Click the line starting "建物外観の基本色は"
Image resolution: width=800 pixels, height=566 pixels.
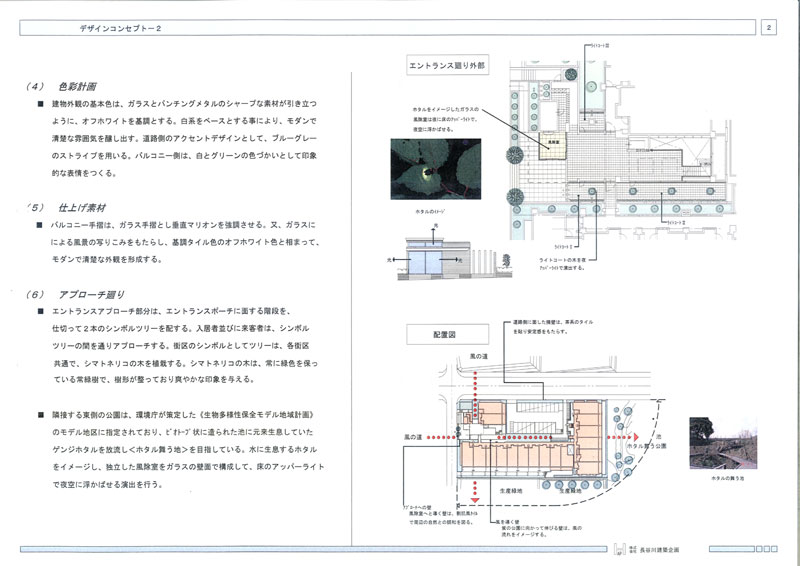pyautogui.click(x=184, y=104)
